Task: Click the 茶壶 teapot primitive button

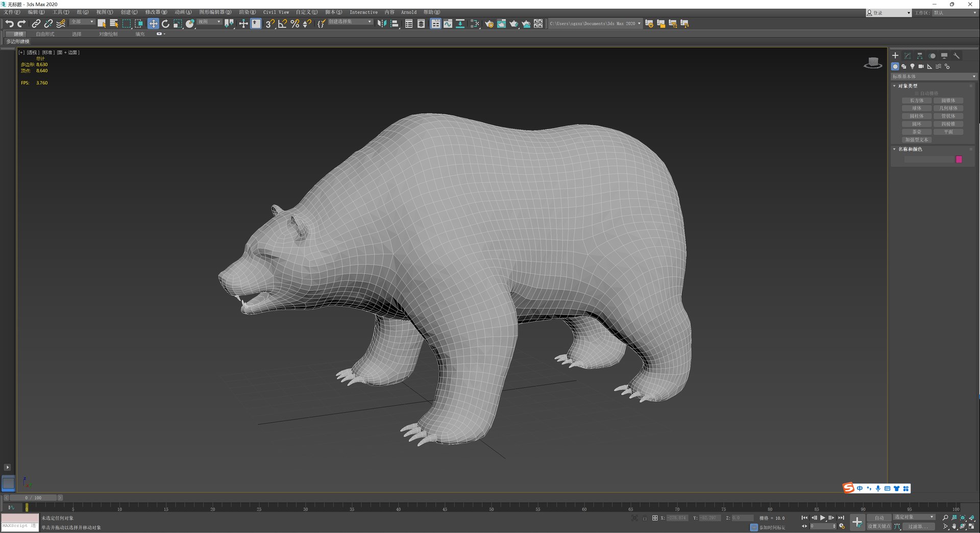Action: (917, 132)
